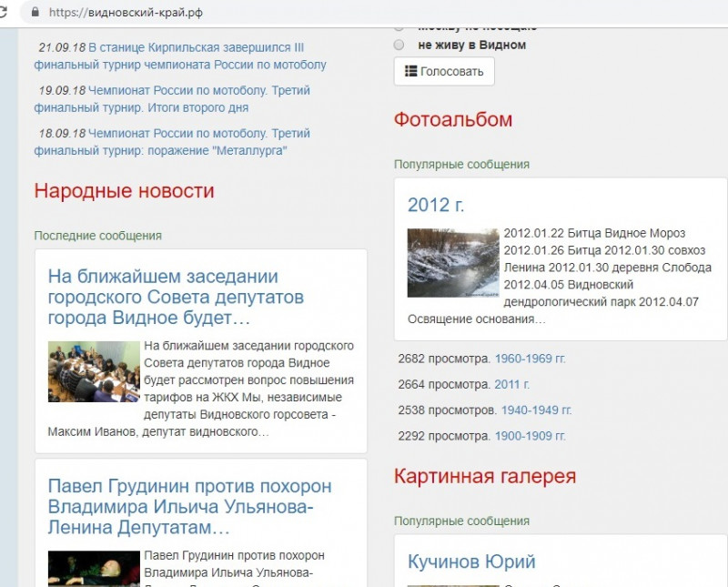Open the '1940-1949 гг.' album link
Image resolution: width=728 pixels, height=587 pixels.
536,410
